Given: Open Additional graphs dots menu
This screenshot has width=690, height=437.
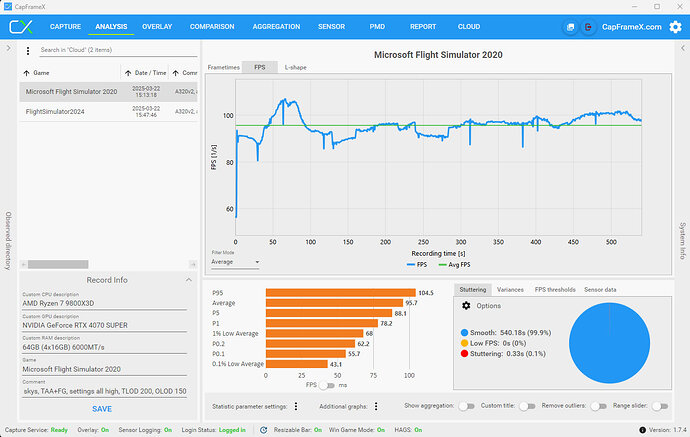Looking at the screenshot, I should [376, 406].
